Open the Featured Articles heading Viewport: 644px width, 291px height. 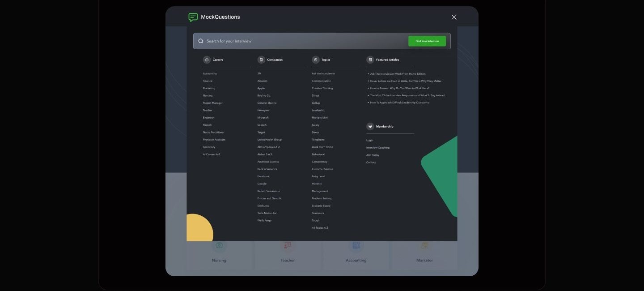[387, 60]
